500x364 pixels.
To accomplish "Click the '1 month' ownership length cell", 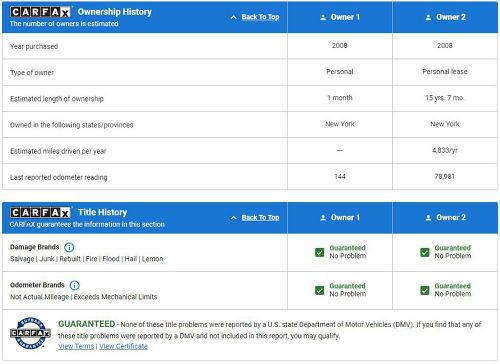I will click(340, 98).
